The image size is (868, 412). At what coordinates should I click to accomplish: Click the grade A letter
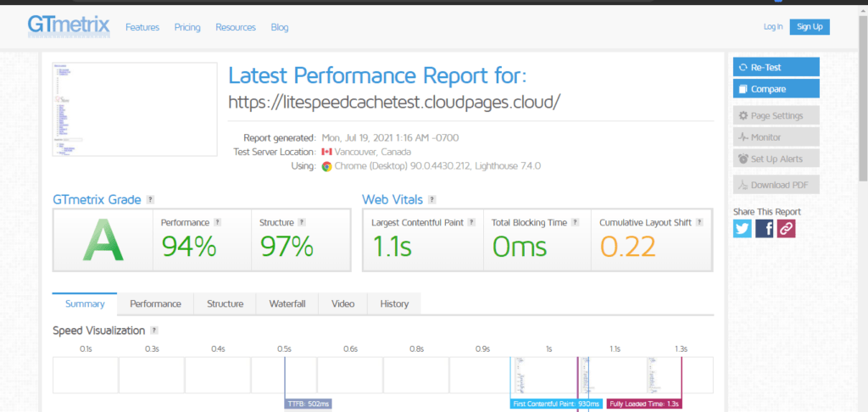[x=103, y=240]
